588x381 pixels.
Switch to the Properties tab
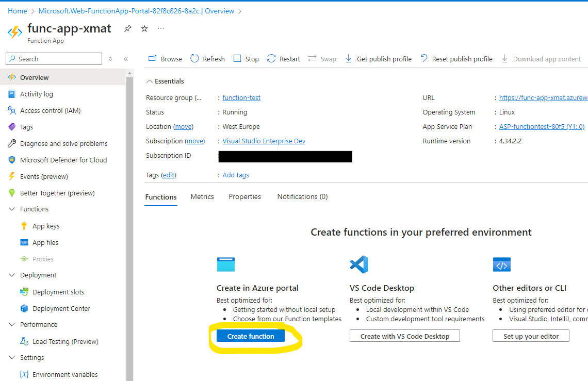(245, 196)
